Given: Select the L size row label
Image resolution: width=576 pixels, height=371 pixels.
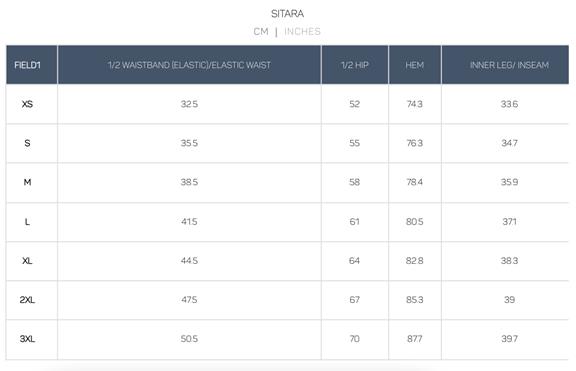Looking at the screenshot, I should tap(28, 222).
